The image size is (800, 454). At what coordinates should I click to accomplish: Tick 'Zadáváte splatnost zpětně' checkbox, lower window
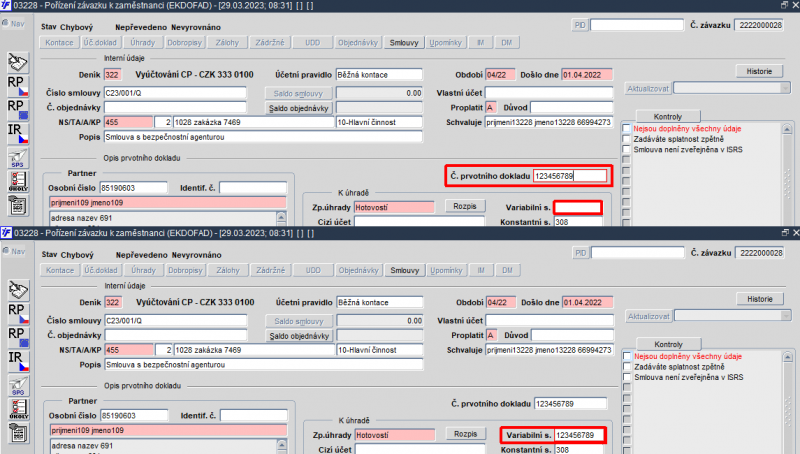pos(627,366)
